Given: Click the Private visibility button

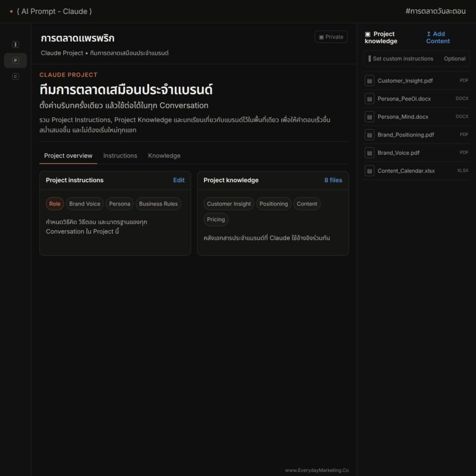Looking at the screenshot, I should pyautogui.click(x=331, y=37).
